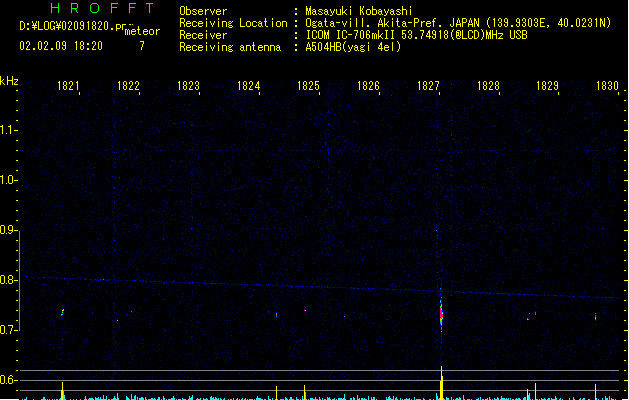The width and height of the screenshot is (629, 400).
Task: Select the log file path D:¥LOG¥02091820.pr
Action: (x=73, y=26)
